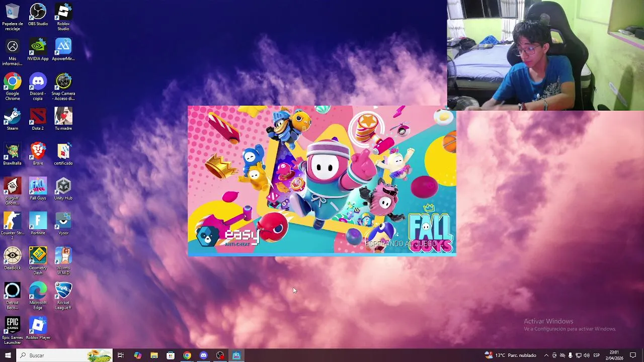The image size is (644, 362).
Task: Open the Brave browser shortcut
Action: [38, 154]
